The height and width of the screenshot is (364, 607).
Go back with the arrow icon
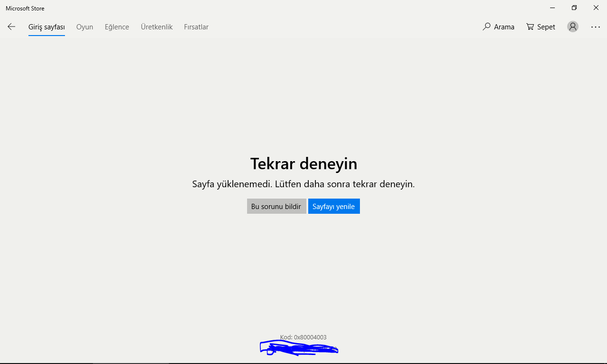coord(11,27)
